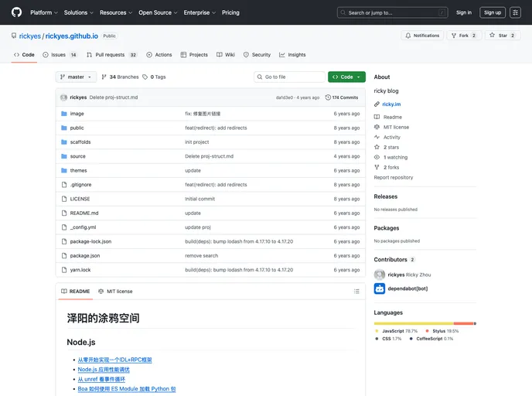The image size is (532, 396).
Task: Expand the Platform menu
Action: [x=43, y=12]
